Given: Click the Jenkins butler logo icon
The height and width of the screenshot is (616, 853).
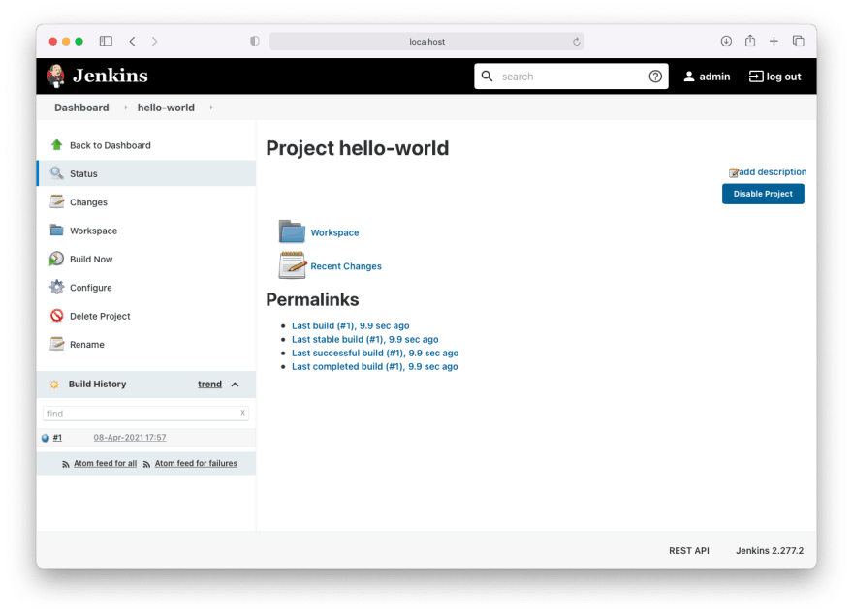Looking at the screenshot, I should (55, 77).
